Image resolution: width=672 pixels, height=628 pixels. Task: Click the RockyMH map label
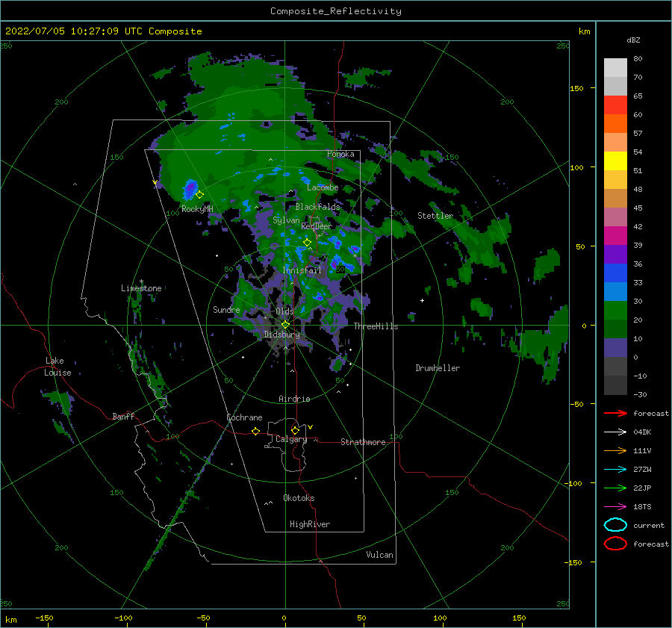tap(197, 209)
